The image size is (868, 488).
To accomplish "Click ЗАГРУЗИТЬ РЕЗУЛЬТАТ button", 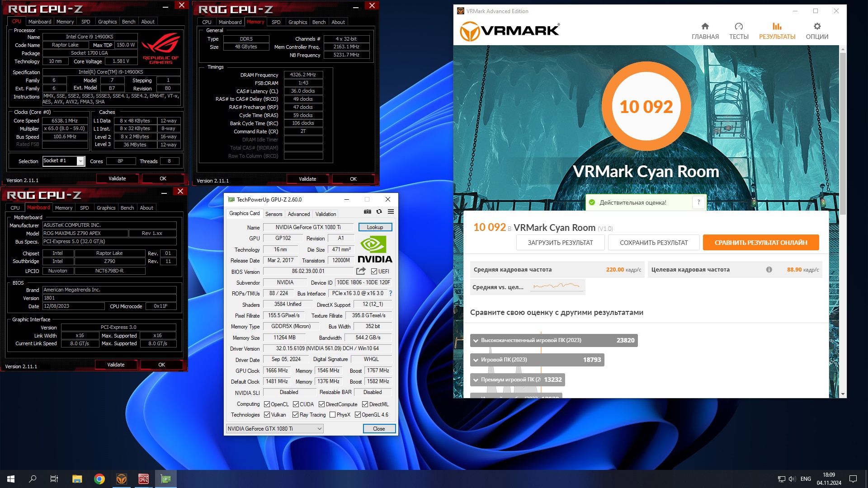I will tap(560, 243).
